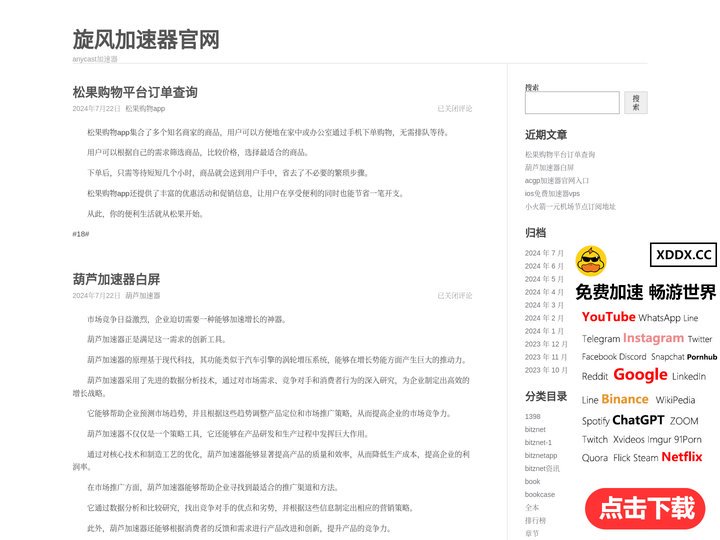Click the 已关闭评论 label on first post
Image resolution: width=720 pixels, height=540 pixels.
(x=455, y=109)
